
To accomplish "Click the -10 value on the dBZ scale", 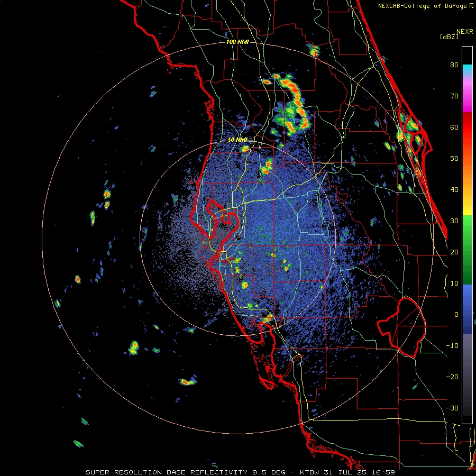I will (452, 346).
